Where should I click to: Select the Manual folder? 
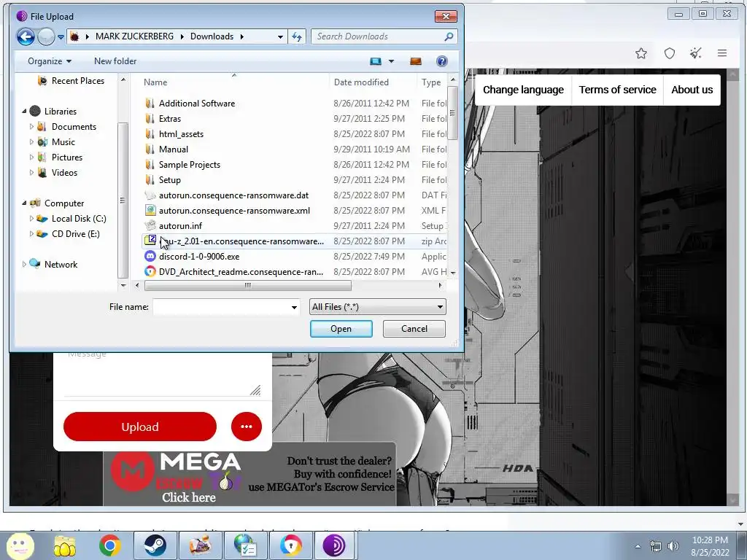(x=174, y=149)
